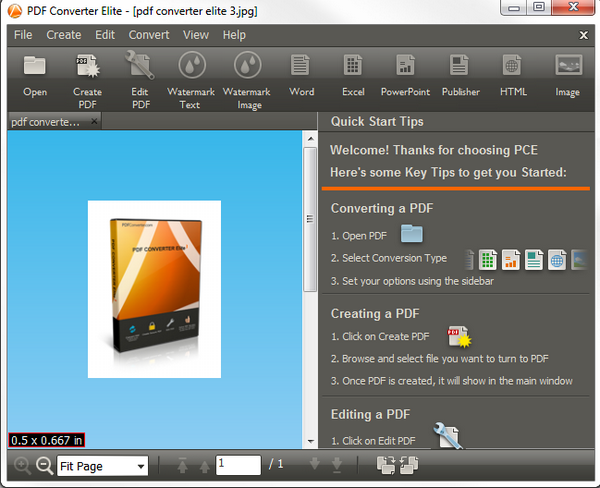
Task: Click the Creating a PDF heading
Action: 375,313
